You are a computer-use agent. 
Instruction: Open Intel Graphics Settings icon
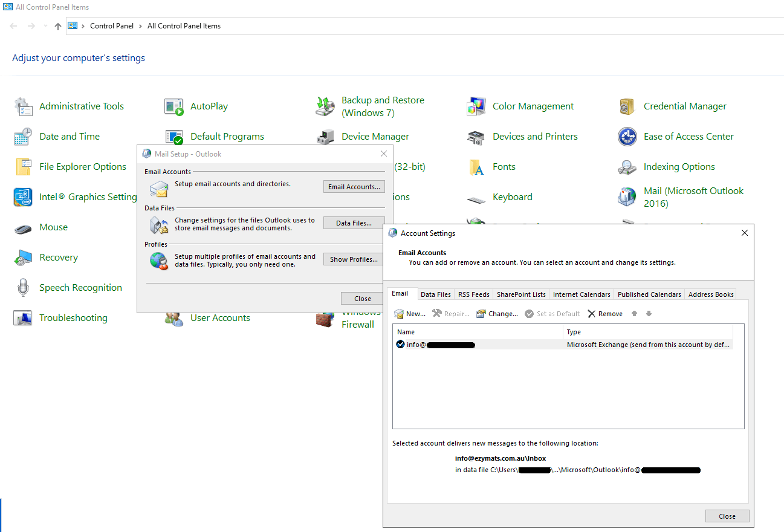(23, 197)
